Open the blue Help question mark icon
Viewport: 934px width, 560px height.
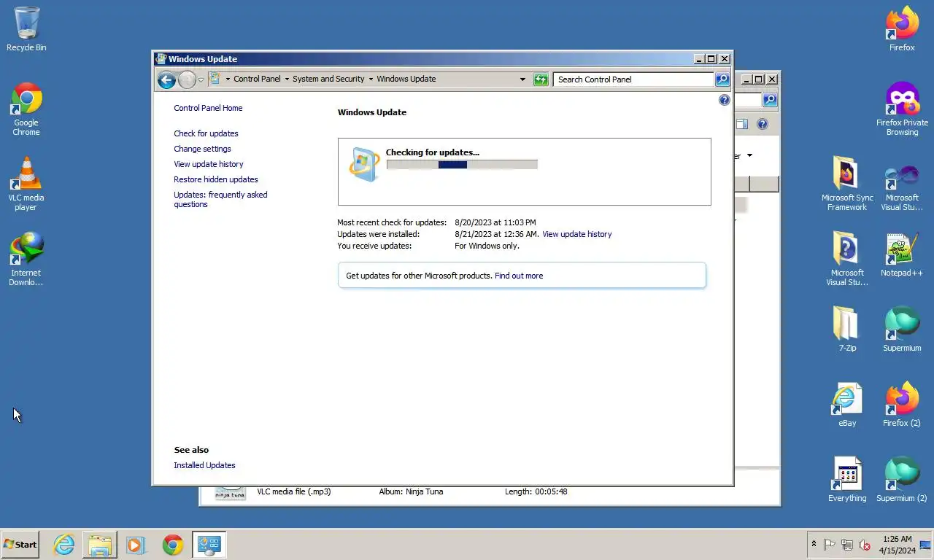[724, 100]
